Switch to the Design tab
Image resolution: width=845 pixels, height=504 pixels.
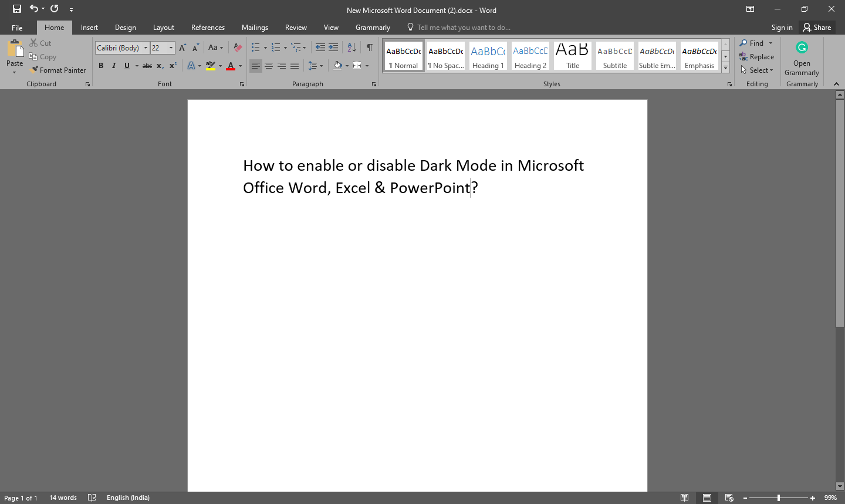point(125,28)
